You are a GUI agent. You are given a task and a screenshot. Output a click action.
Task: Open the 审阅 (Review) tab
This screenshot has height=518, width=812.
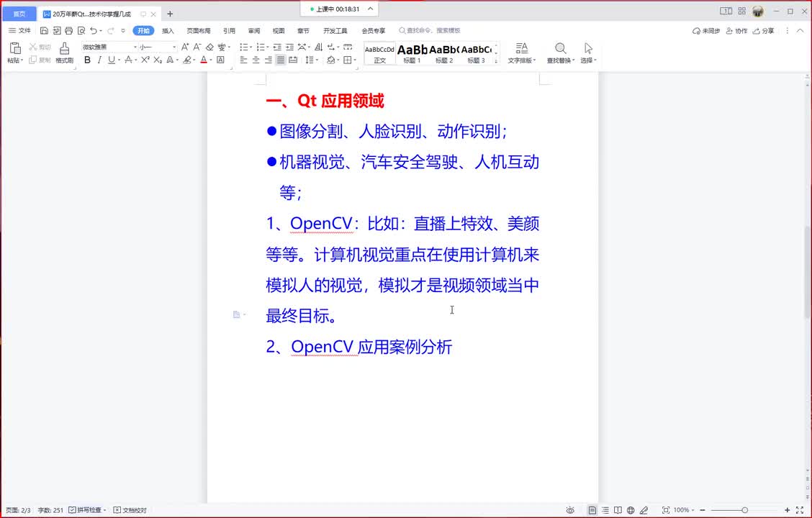pos(253,30)
